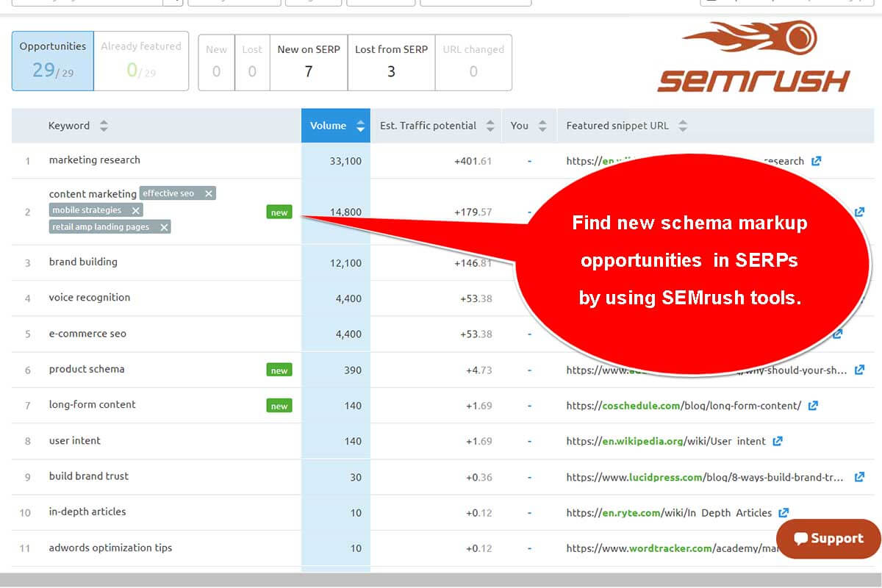Screen dimensions: 882x588
Task: Sort table by You column
Action: [x=542, y=126]
